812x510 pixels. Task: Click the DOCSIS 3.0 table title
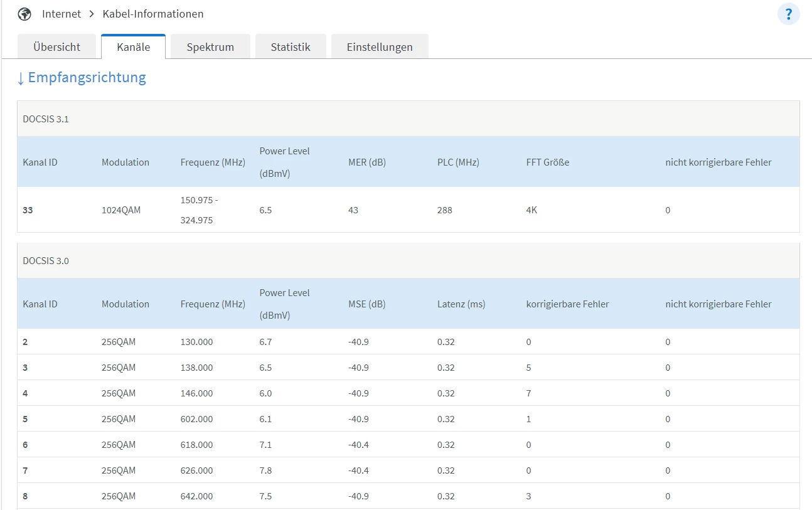coord(46,261)
